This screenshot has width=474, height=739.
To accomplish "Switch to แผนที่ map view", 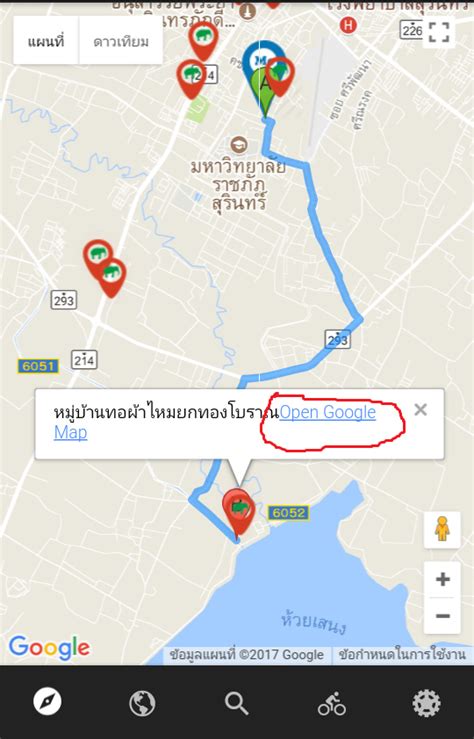I will (x=46, y=41).
